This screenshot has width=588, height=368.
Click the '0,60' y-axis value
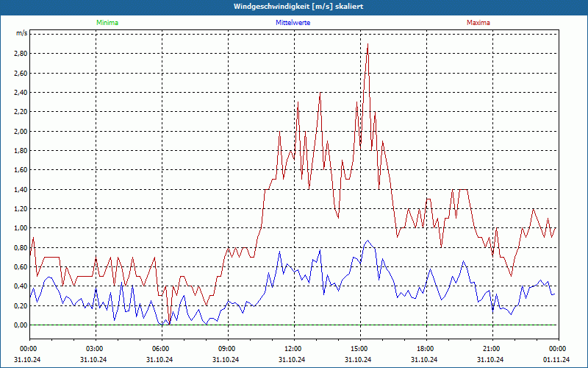coord(21,267)
